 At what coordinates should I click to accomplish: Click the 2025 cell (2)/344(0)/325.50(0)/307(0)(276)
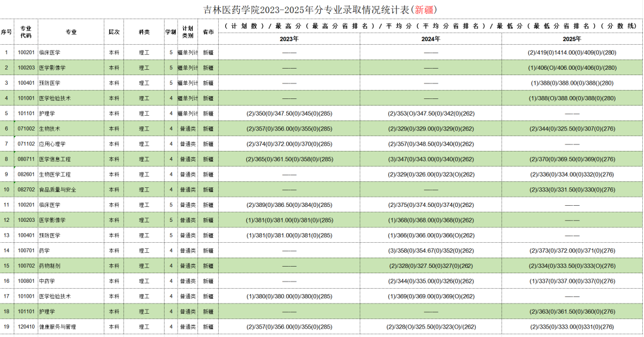pyautogui.click(x=572, y=129)
